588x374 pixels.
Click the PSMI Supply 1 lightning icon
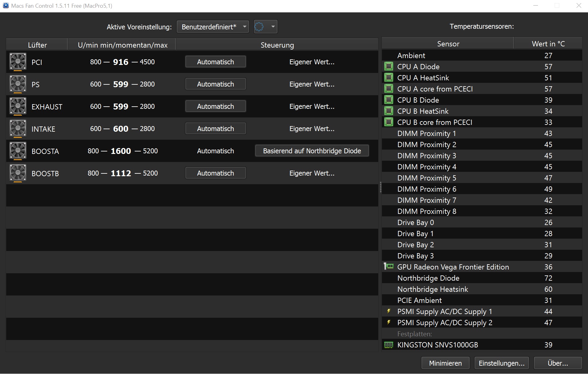(x=389, y=311)
